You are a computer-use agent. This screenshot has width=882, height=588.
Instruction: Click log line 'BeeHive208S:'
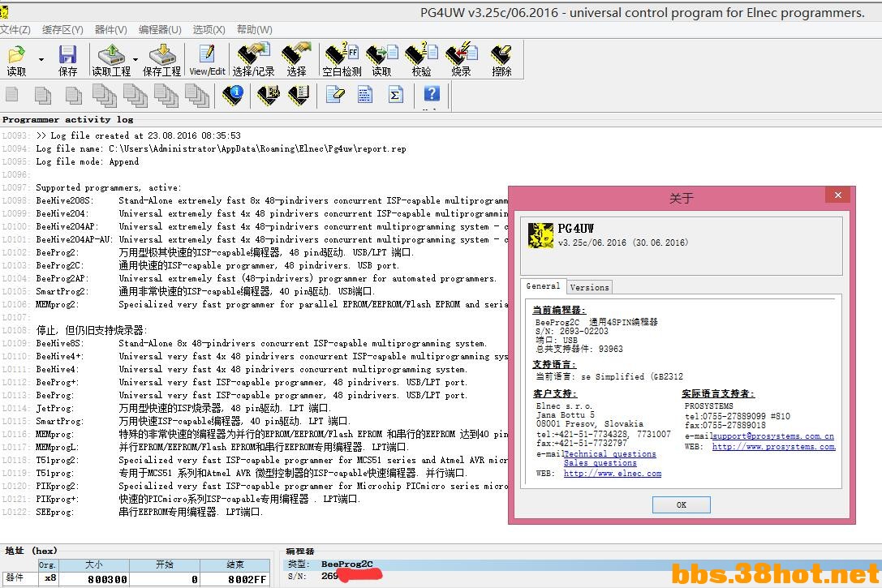[x=65, y=200]
